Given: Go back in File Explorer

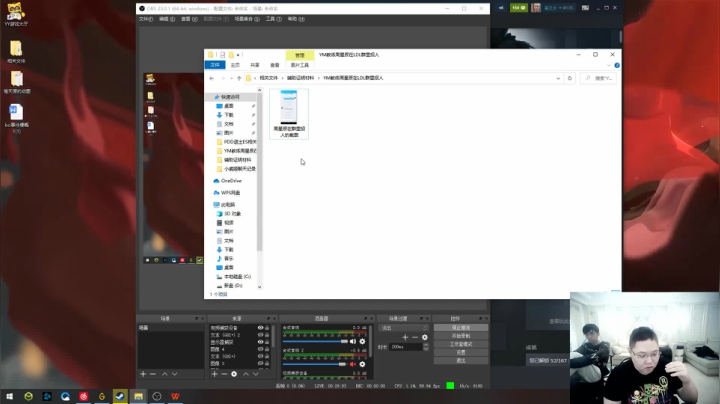Looking at the screenshot, I should (x=212, y=79).
